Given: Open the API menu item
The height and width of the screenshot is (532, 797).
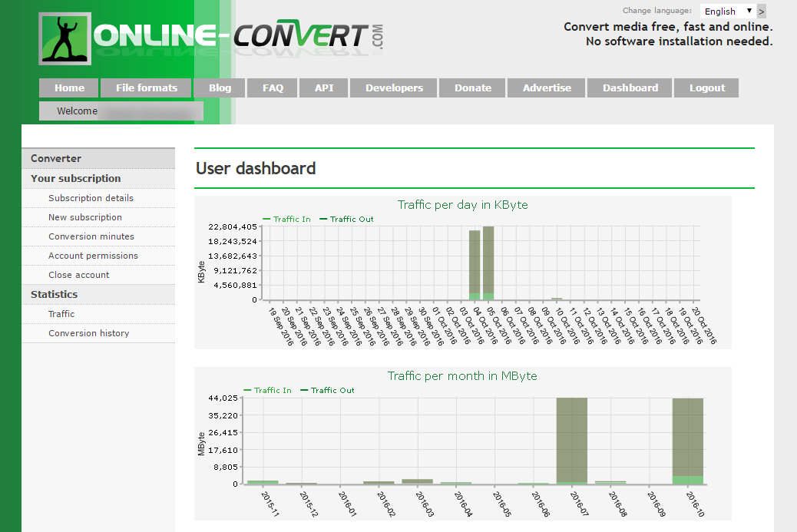Looking at the screenshot, I should pyautogui.click(x=324, y=88).
